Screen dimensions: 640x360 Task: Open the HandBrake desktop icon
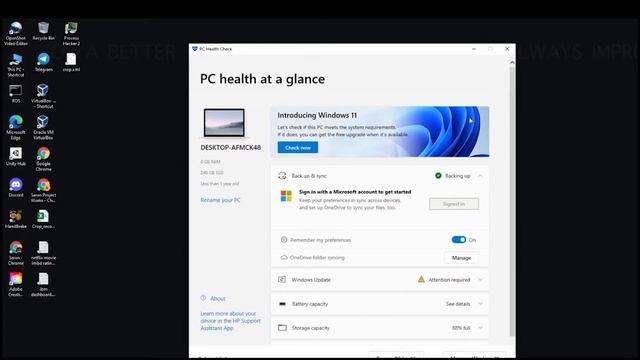(16, 219)
